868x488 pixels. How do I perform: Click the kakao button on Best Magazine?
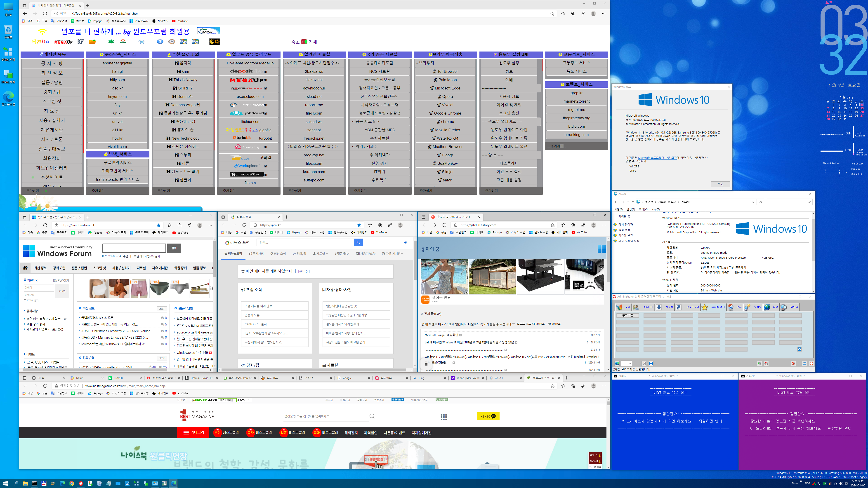tap(488, 416)
